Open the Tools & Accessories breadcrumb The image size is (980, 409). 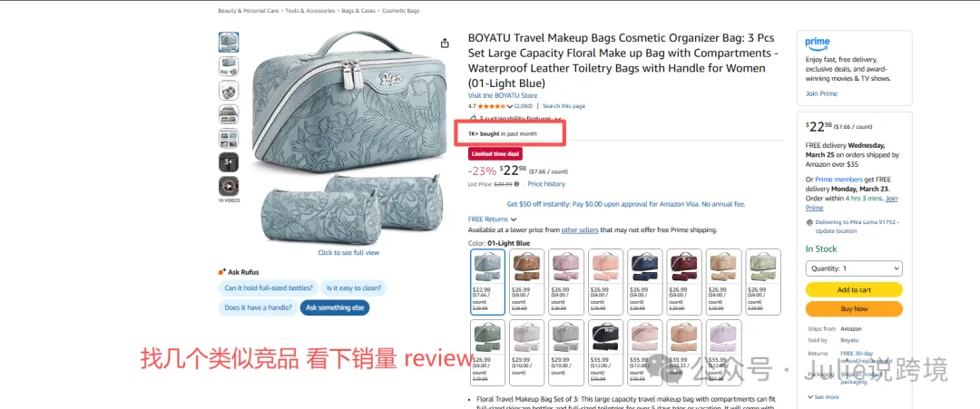coord(311,11)
